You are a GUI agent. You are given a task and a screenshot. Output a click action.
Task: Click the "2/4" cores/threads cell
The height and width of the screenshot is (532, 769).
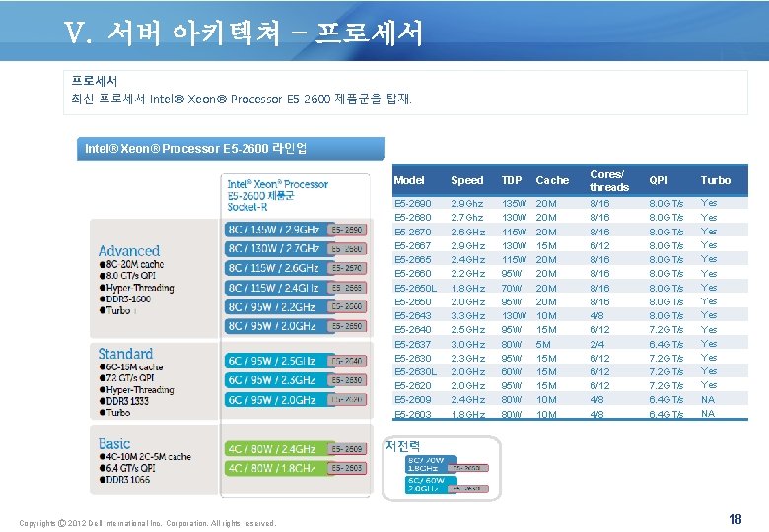tap(597, 345)
